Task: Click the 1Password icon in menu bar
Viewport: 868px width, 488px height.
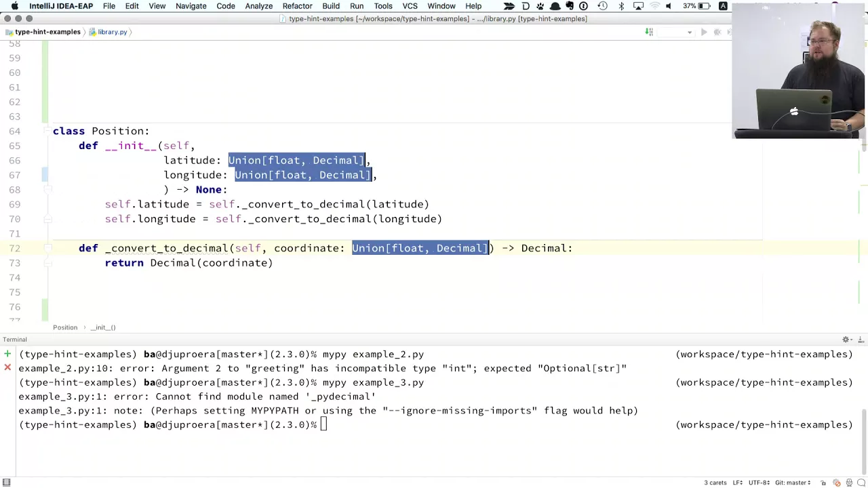Action: pyautogui.click(x=583, y=6)
